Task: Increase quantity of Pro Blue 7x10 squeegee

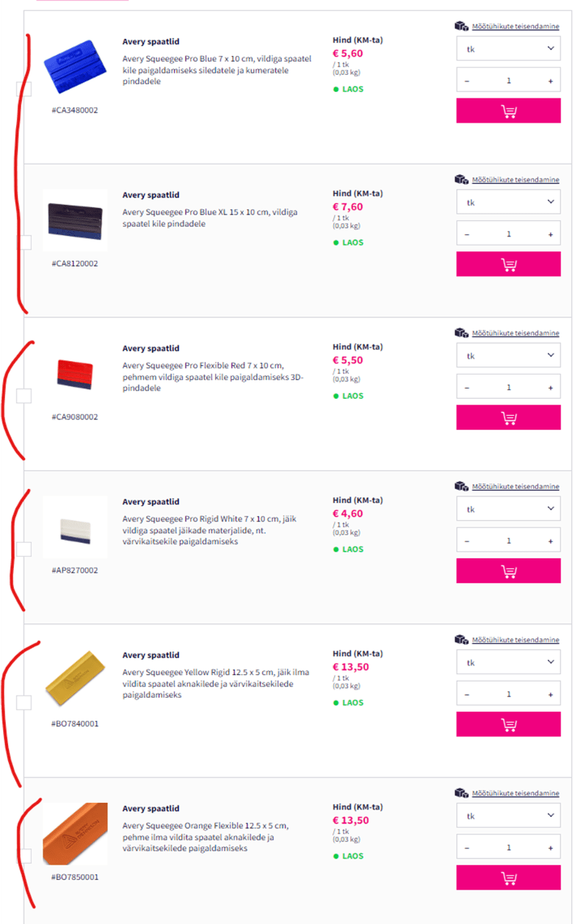Action: tap(550, 81)
